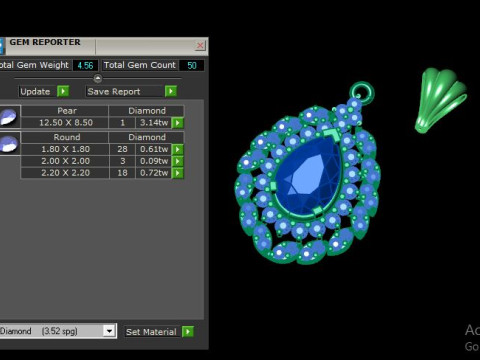480x360 pixels.
Task: Click the Round shape header cell
Action: point(65,137)
